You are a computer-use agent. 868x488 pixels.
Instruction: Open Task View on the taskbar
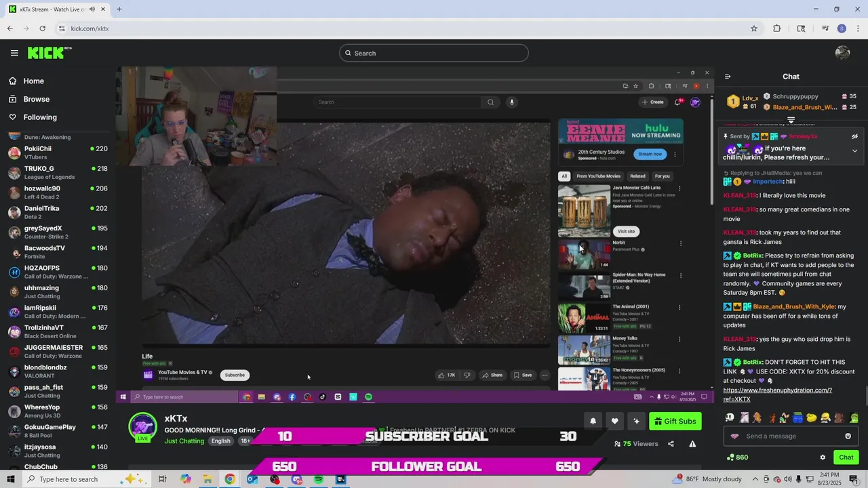click(163, 479)
